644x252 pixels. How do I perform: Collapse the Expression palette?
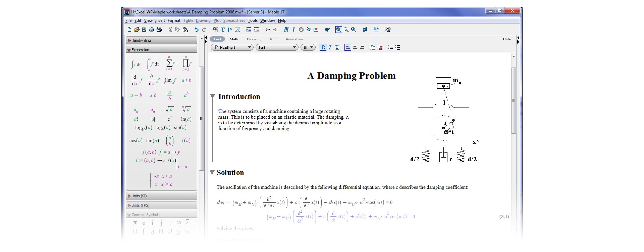[x=161, y=50]
